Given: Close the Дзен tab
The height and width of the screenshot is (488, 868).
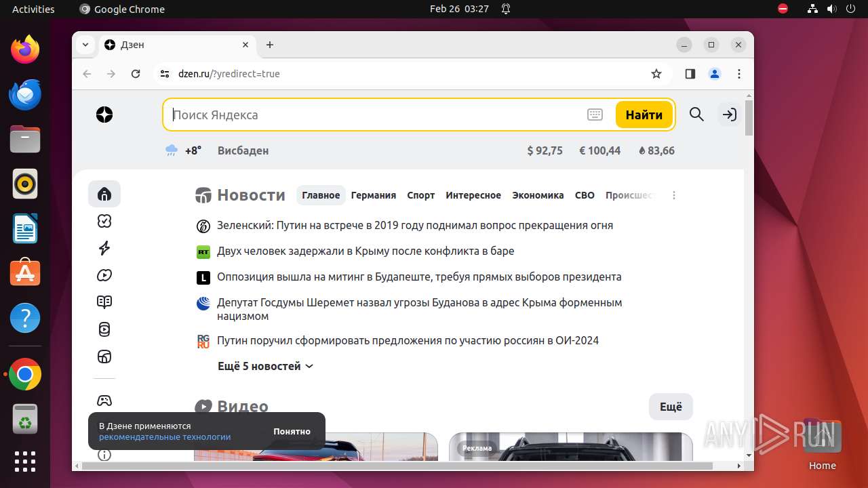Looking at the screenshot, I should click(x=246, y=45).
